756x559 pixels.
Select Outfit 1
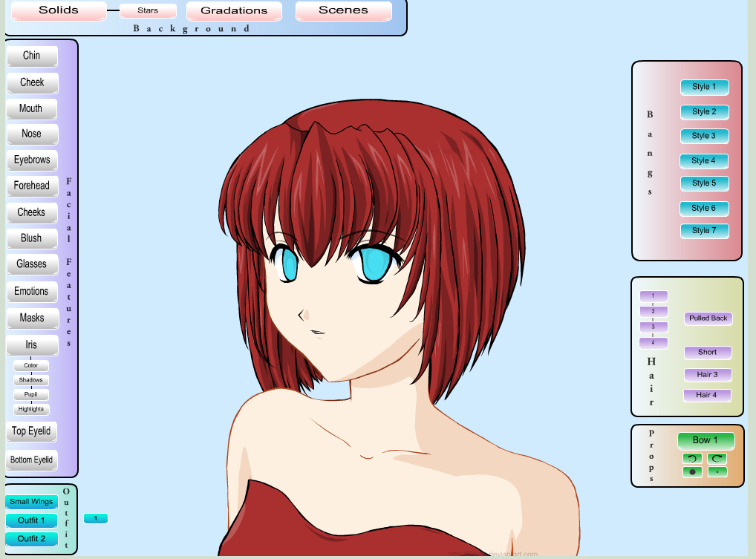[x=31, y=521]
